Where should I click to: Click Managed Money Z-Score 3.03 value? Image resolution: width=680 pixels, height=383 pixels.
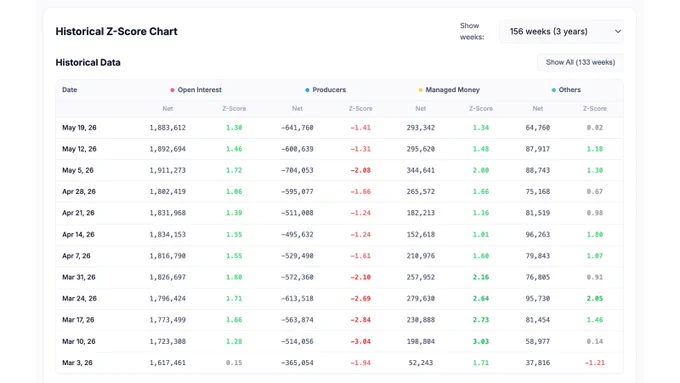[481, 341]
